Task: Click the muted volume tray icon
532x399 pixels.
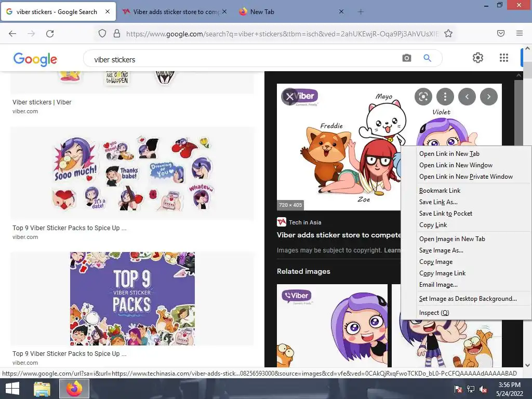Action: [483, 389]
